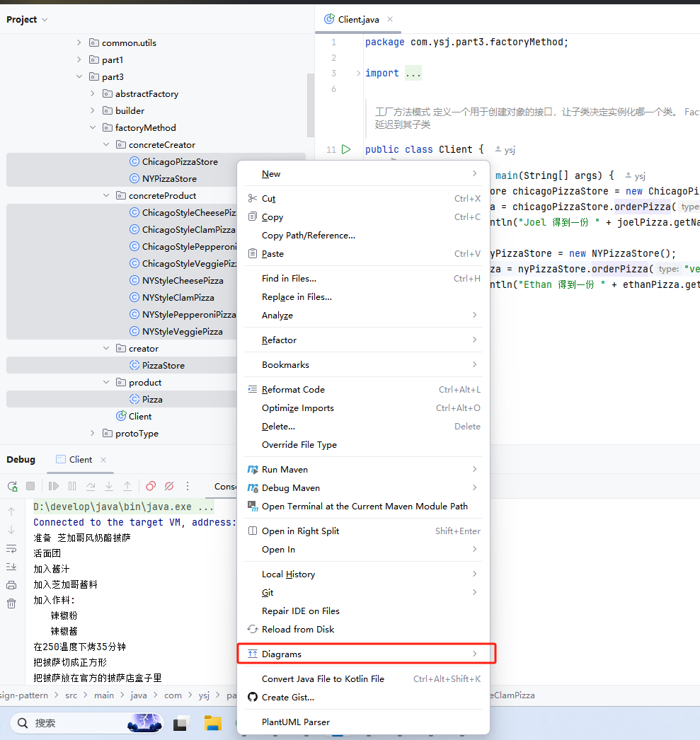Choose Reformat Code from context menu
The width and height of the screenshot is (700, 740).
pos(293,389)
